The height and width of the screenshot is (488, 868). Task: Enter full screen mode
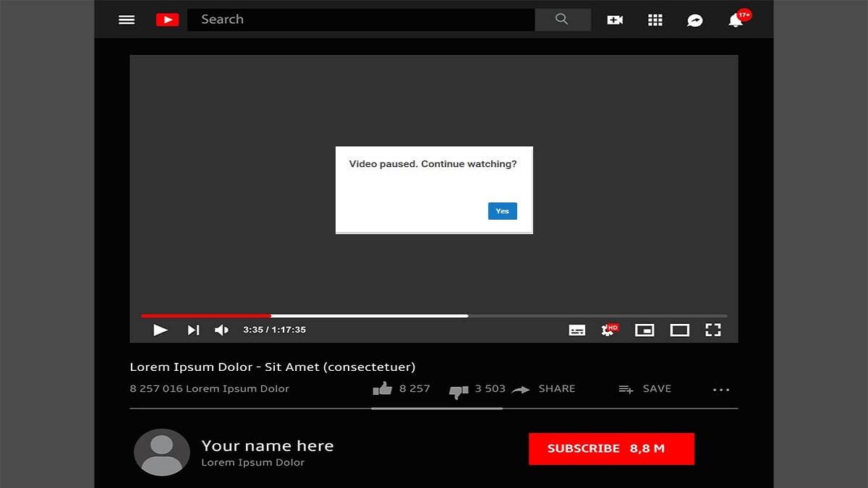[713, 330]
